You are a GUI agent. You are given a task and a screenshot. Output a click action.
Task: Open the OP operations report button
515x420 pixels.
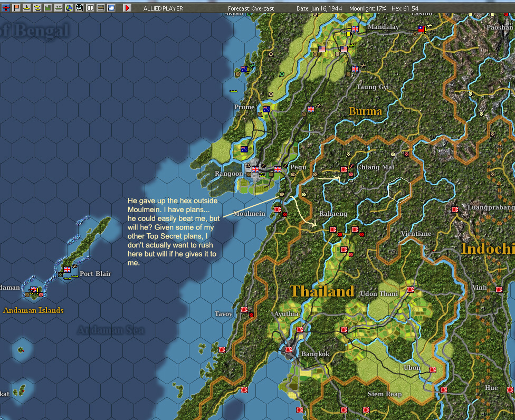pos(90,7)
